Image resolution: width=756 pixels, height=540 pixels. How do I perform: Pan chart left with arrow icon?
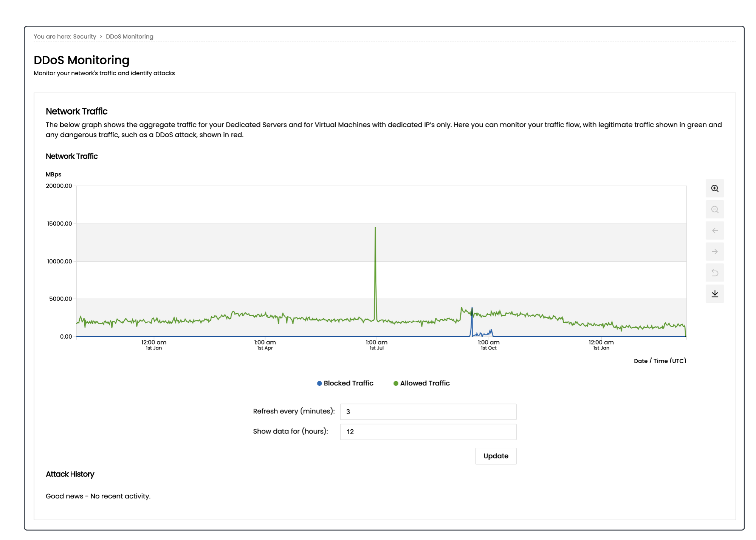coord(714,231)
